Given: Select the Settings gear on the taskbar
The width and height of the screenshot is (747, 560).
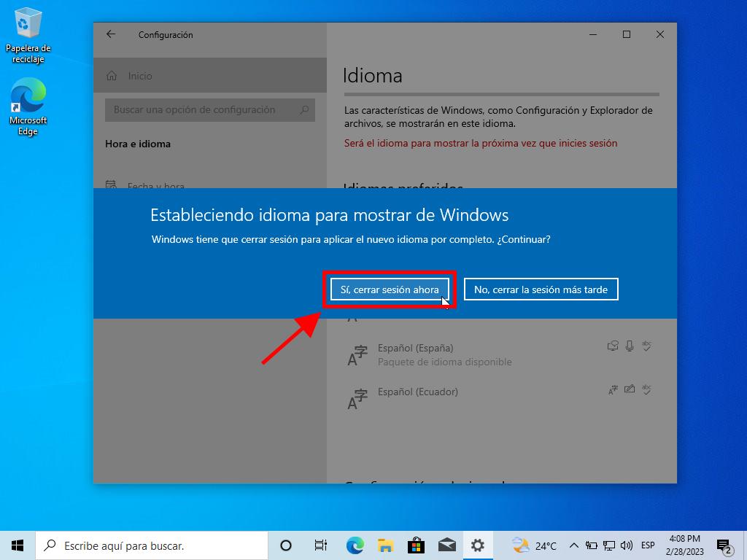Looking at the screenshot, I should [478, 545].
